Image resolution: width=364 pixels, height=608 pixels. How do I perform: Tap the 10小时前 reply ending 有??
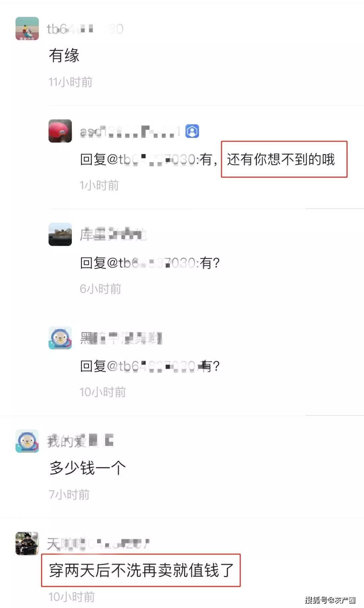coord(150,366)
